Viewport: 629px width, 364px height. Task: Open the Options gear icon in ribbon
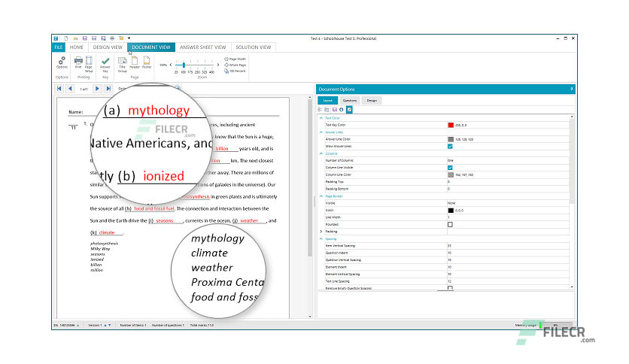coord(62,62)
